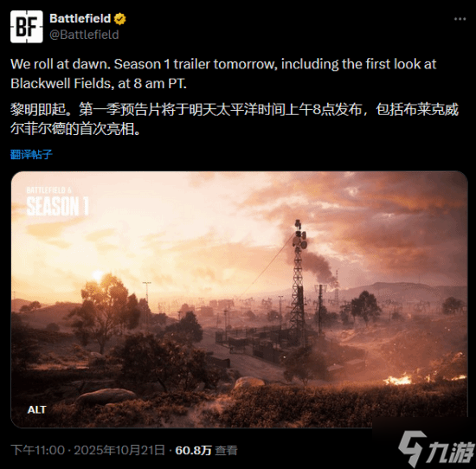Open the Battlefield display name profile link
This screenshot has height=469, width=476.
tap(80, 18)
